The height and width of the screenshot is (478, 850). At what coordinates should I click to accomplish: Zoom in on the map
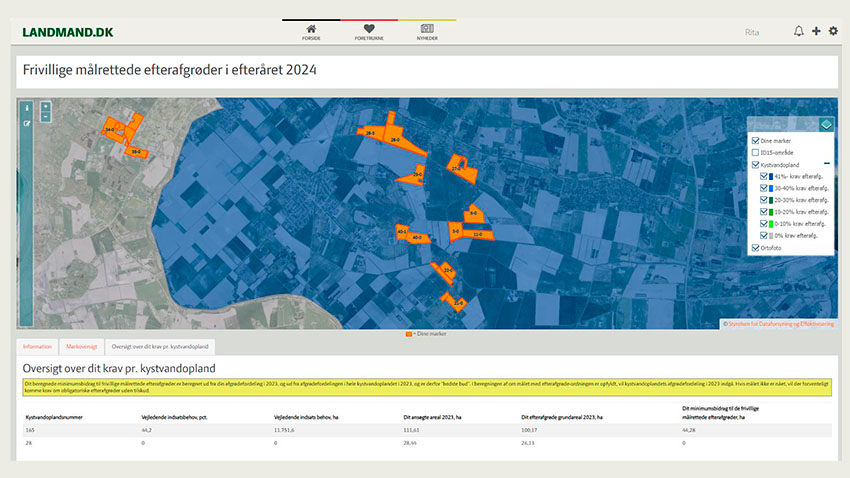pyautogui.click(x=46, y=106)
